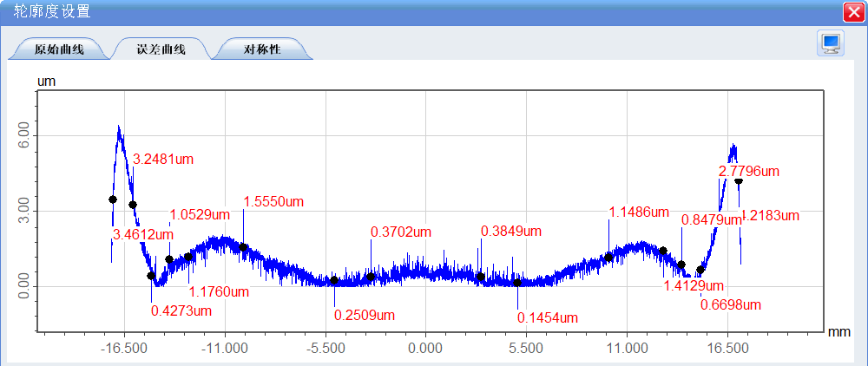868x366 pixels.
Task: Click the 0.6698um measurement label
Action: tap(731, 305)
